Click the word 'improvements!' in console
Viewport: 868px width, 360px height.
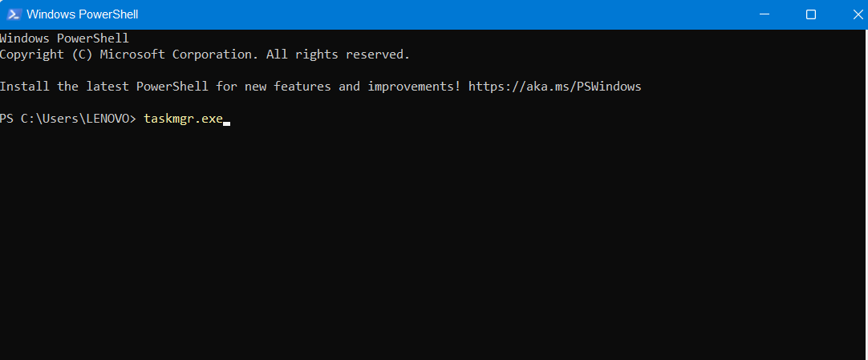click(x=414, y=86)
